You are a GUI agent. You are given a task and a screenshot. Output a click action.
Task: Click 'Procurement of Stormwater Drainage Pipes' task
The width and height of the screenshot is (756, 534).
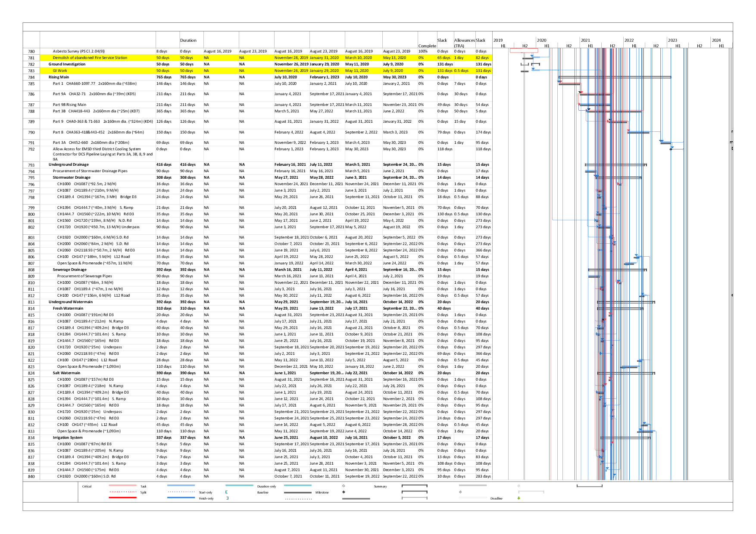[90, 171]
